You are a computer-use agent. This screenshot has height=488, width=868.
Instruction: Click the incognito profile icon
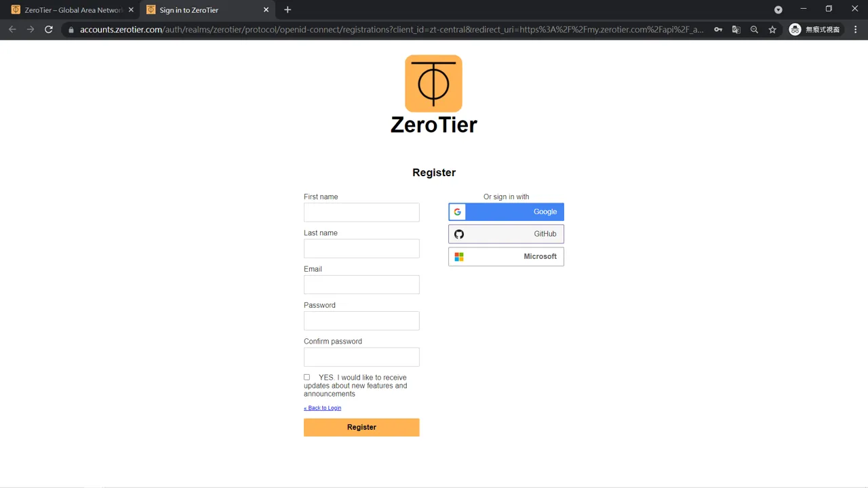click(795, 30)
